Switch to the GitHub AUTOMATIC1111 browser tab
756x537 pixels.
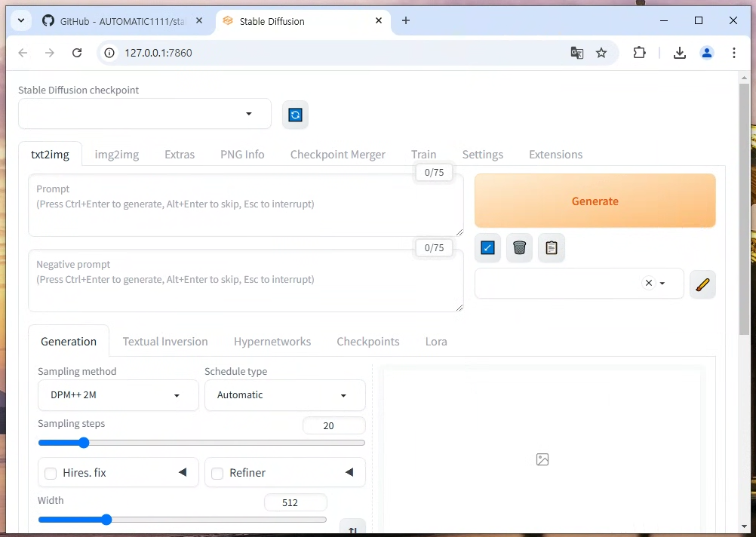122,21
